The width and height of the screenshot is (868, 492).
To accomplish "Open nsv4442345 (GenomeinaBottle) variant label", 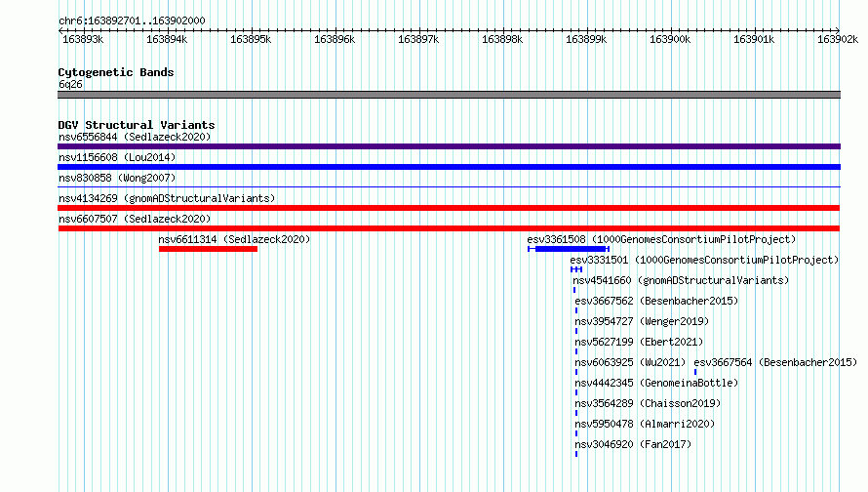I will tap(656, 383).
